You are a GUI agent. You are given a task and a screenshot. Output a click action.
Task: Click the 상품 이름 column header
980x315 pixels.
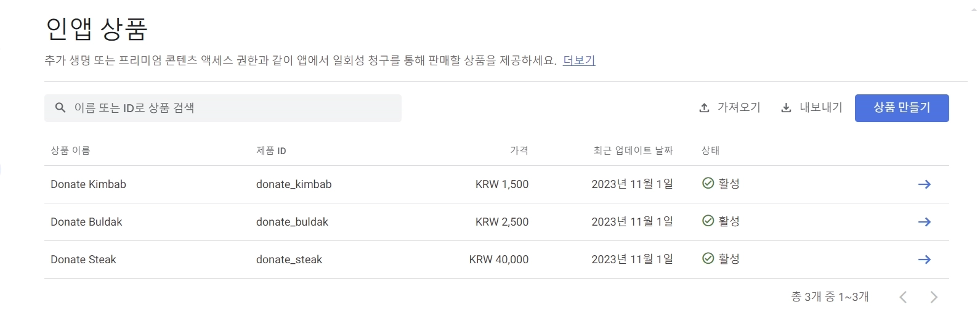[70, 150]
